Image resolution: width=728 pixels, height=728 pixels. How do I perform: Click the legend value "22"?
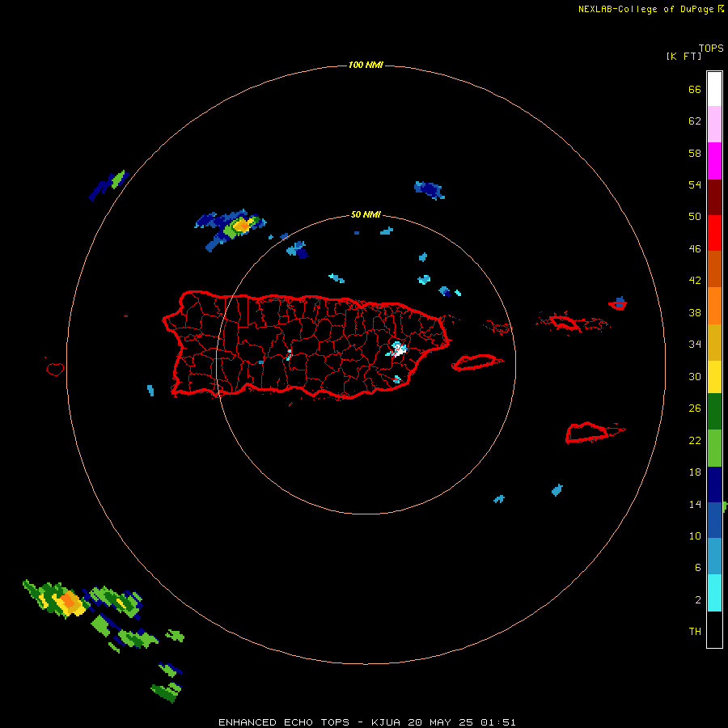tap(695, 440)
